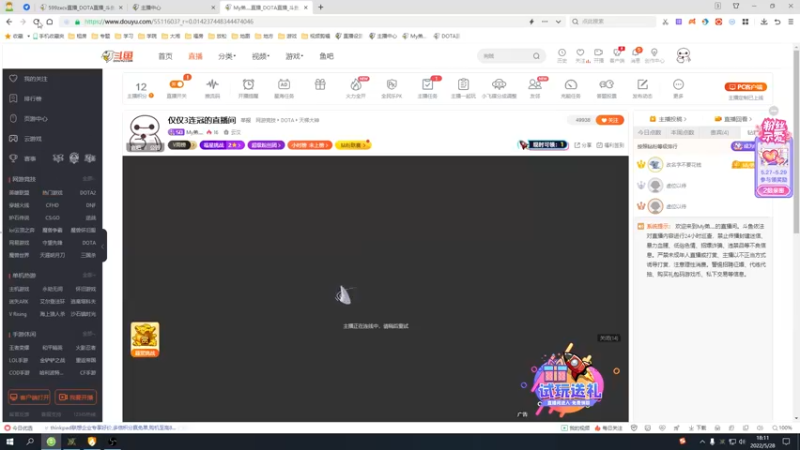Click the yellow 钻粉联盟 badge
This screenshot has width=800, height=450.
click(x=353, y=145)
